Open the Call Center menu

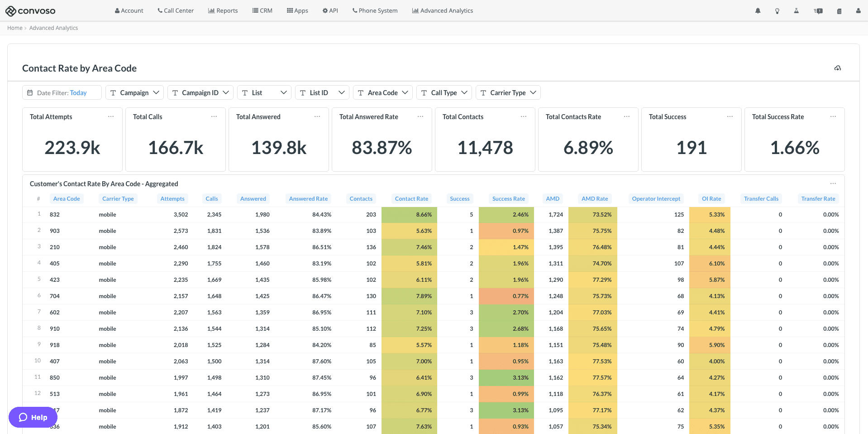pos(176,11)
